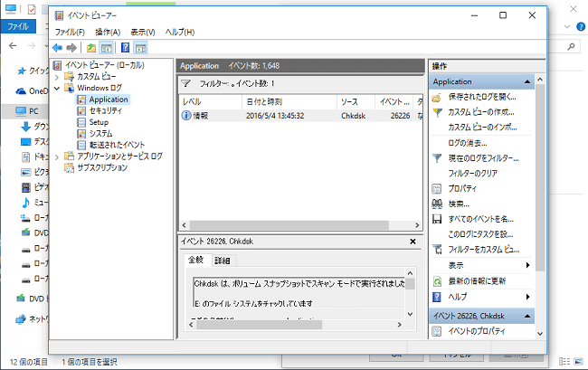Sort by the レベル column header
588x370 pixels.
[x=211, y=101]
